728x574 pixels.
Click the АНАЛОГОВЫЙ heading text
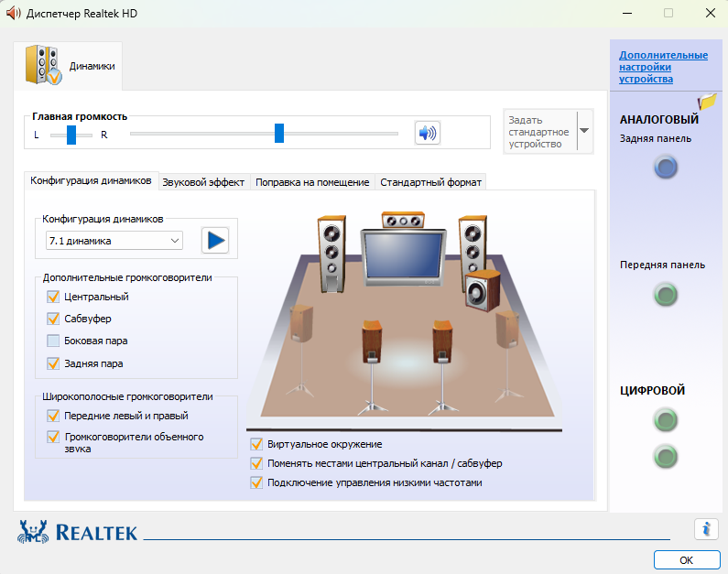tap(658, 119)
